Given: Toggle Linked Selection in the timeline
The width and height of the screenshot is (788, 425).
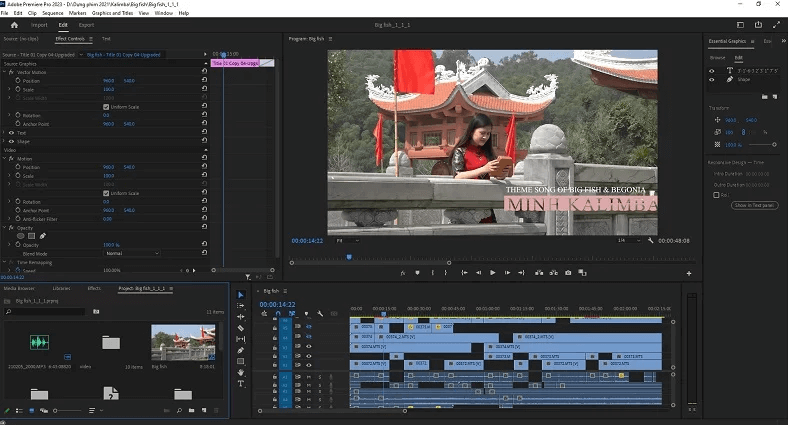Looking at the screenshot, I should 292,313.
